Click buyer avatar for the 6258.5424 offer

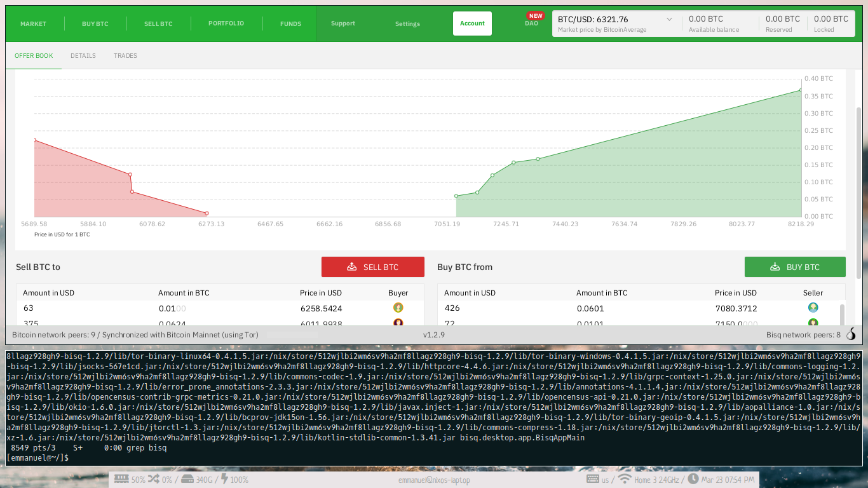click(x=398, y=308)
